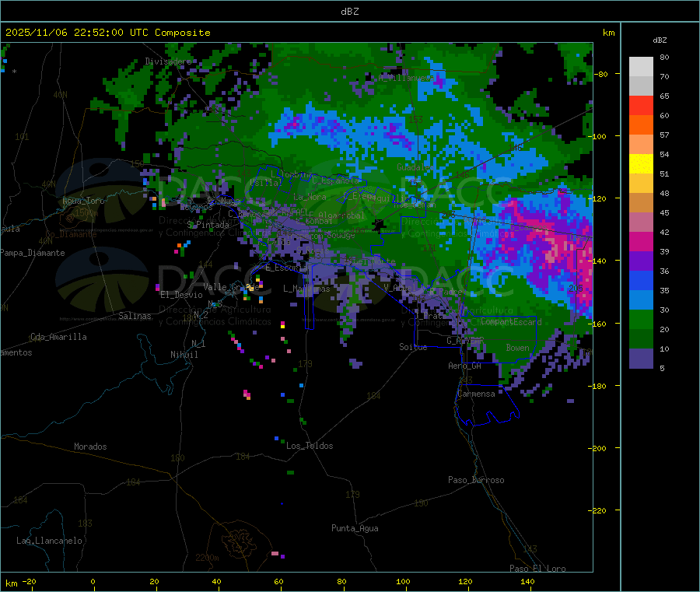Select the magenta 39-42 dBZ legend swatch

tap(641, 241)
